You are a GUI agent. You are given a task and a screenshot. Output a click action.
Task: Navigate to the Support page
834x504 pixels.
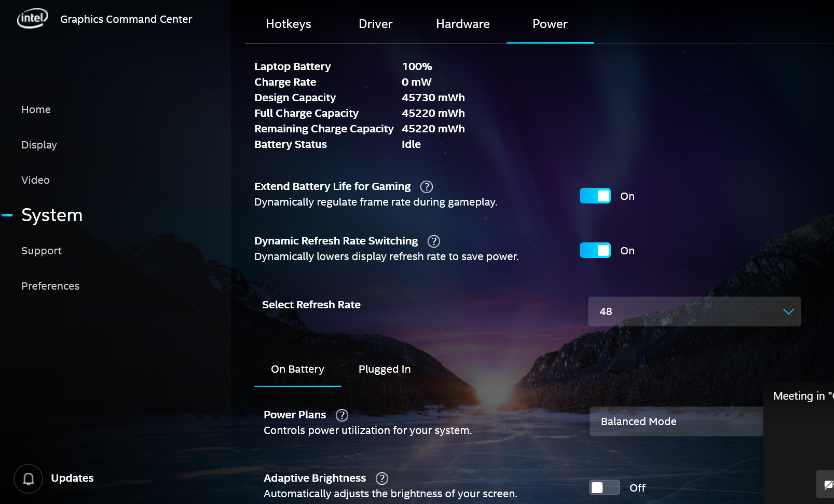[42, 251]
